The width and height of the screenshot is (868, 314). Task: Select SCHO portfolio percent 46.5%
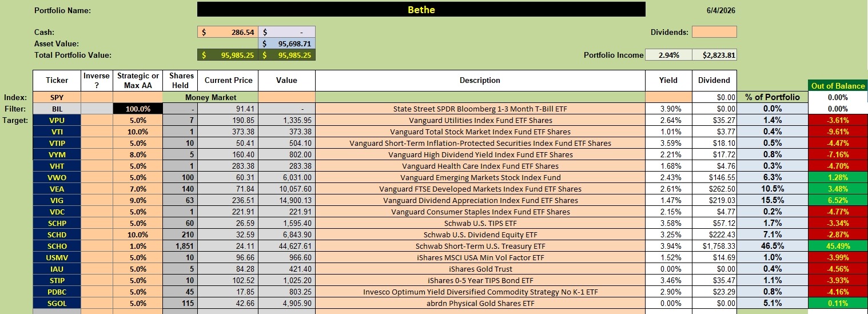click(773, 246)
